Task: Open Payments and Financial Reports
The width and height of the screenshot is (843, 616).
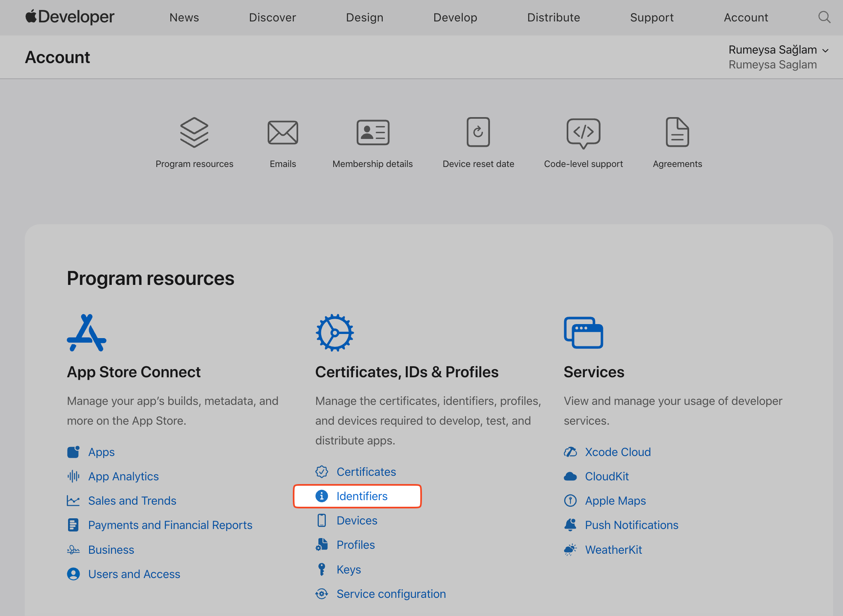Action: pos(170,524)
